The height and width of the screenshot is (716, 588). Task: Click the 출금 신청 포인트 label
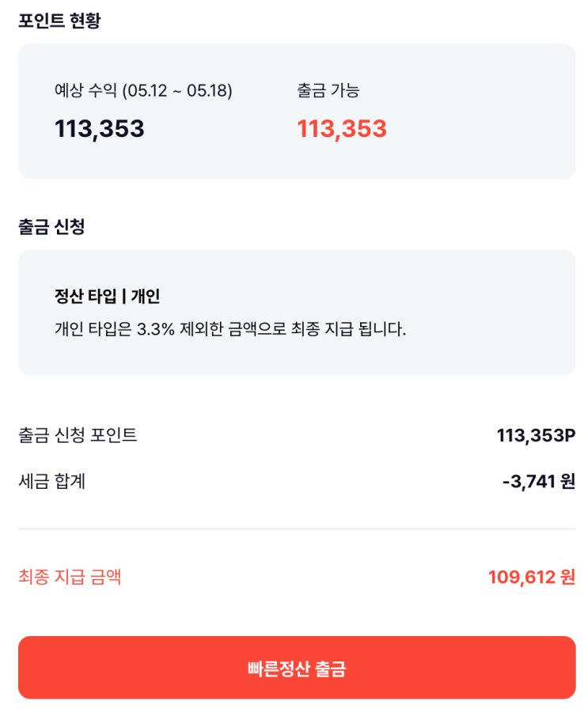click(x=78, y=435)
